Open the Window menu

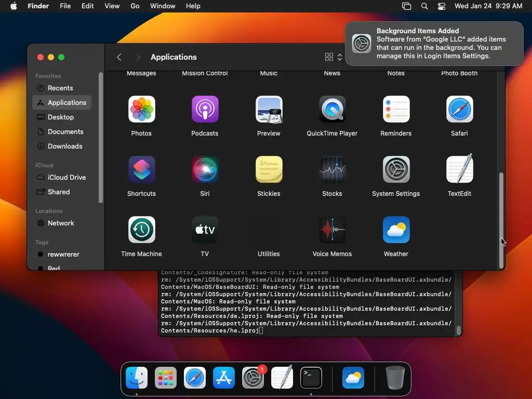(x=163, y=6)
